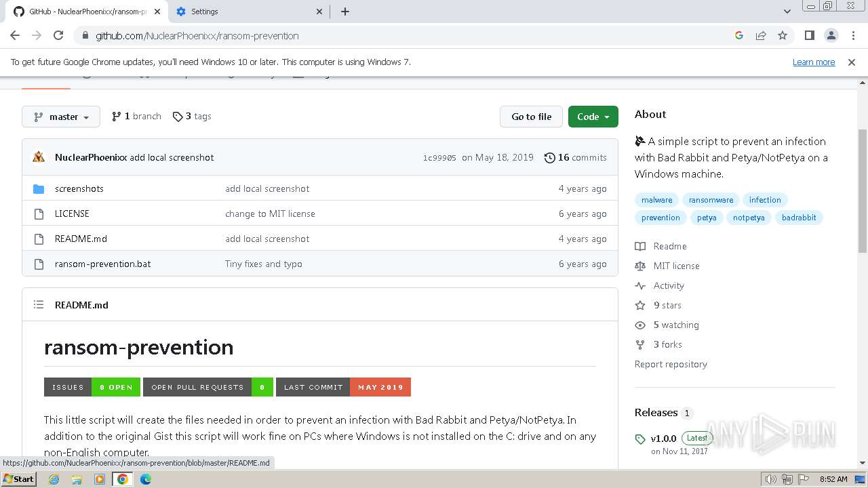Screen dimensions: 868x488
Task: Open the Chrome three-dot menu
Action: click(852, 35)
